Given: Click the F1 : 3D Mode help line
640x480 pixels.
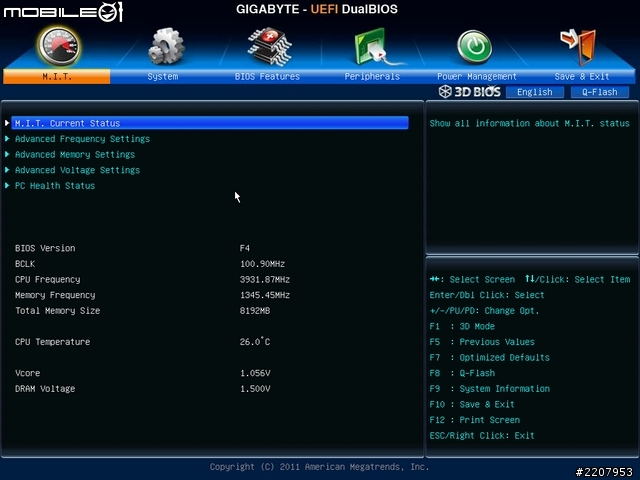Looking at the screenshot, I should click(462, 327).
